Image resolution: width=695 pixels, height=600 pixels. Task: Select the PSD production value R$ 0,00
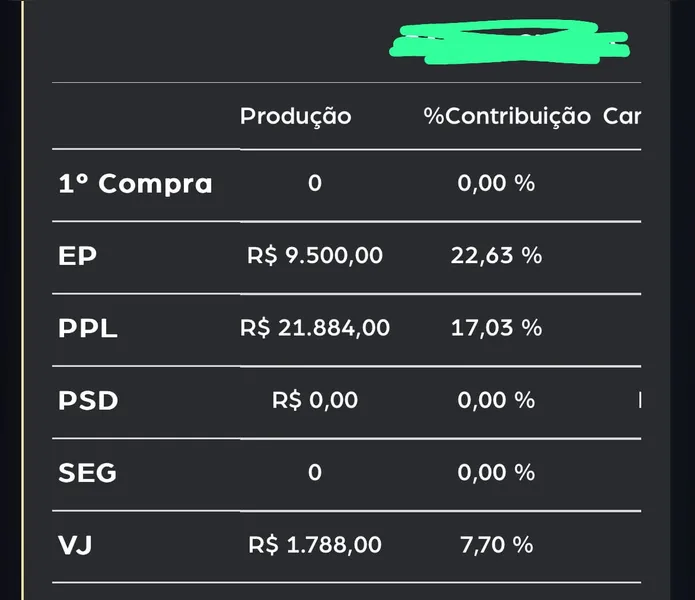[x=315, y=401]
